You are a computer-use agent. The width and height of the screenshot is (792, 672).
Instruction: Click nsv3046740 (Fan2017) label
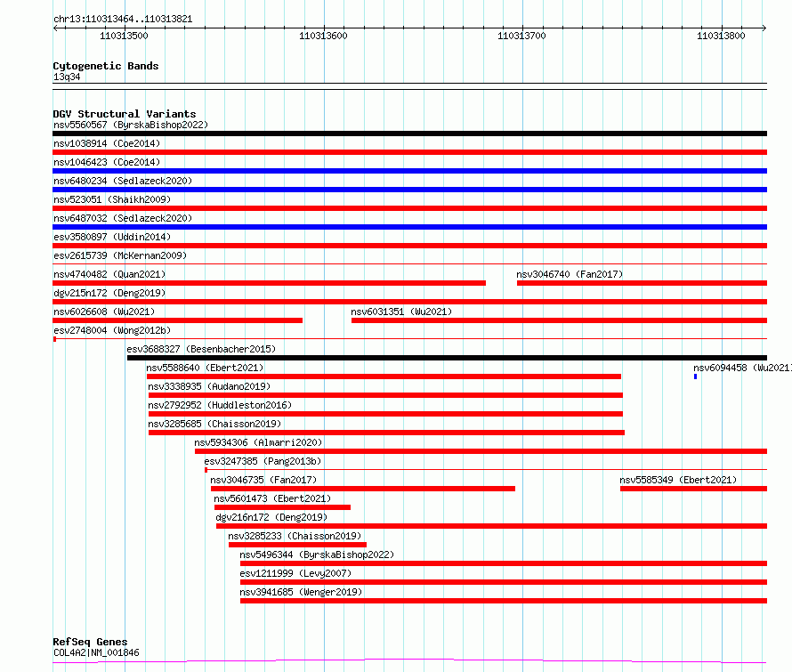570,274
